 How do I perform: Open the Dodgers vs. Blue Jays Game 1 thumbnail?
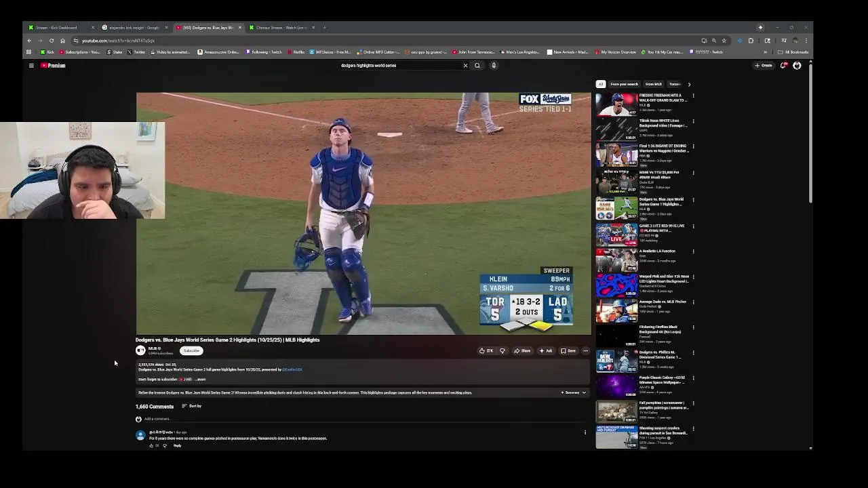(x=616, y=209)
